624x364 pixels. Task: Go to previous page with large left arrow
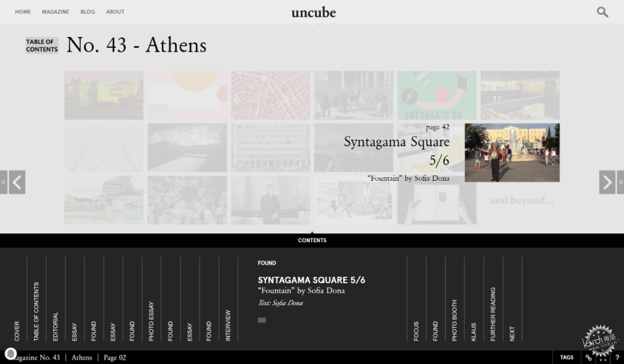pos(17,182)
